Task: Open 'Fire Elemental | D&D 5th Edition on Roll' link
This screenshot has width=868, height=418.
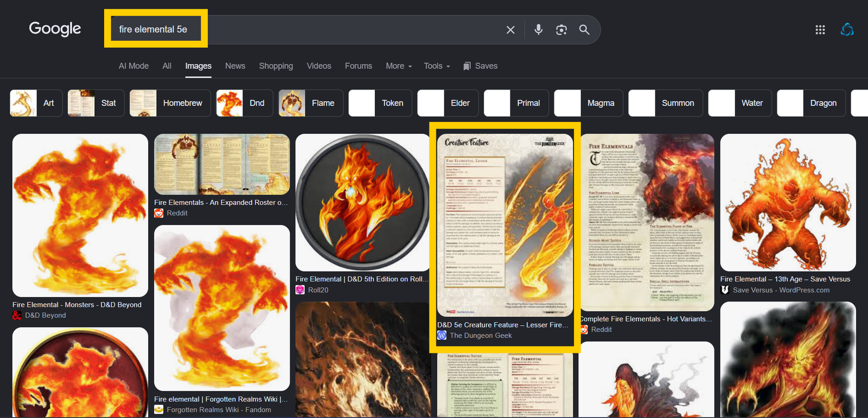Action: pos(362,279)
